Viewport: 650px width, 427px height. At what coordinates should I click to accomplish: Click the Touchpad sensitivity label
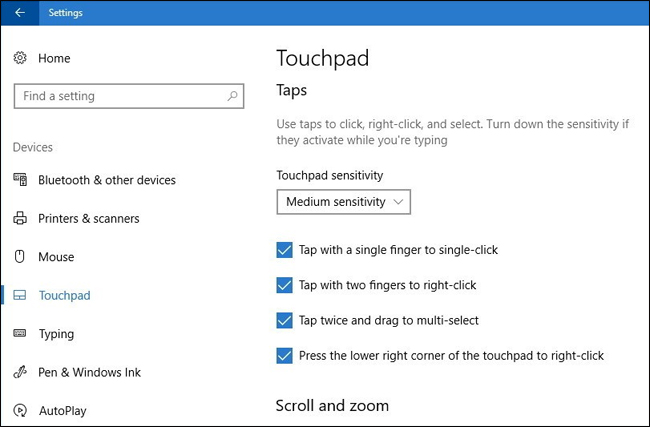point(330,175)
